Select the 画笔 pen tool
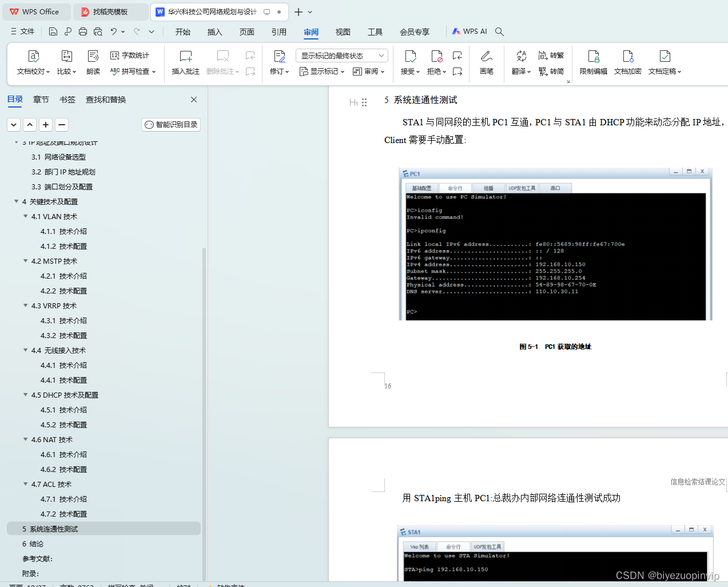728x587 pixels. coord(487,63)
